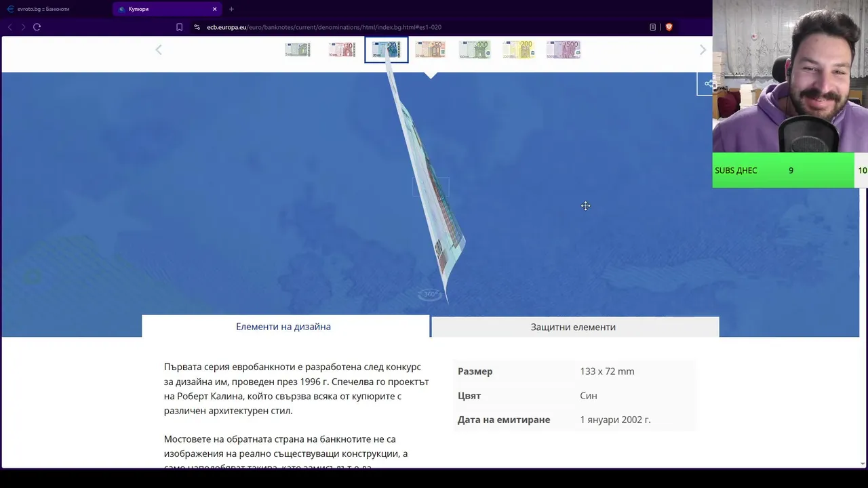868x488 pixels.
Task: Toggle reader mode icon
Action: click(x=652, y=27)
